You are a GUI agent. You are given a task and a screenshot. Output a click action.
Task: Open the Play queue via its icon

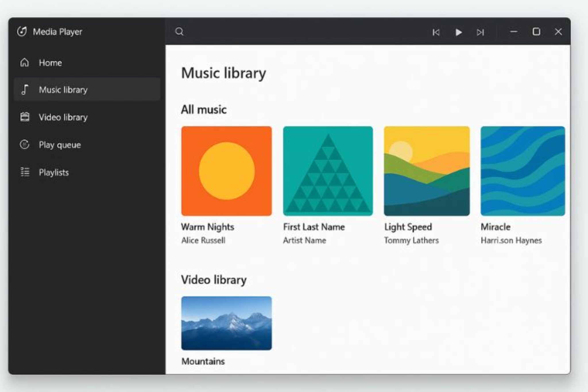point(25,144)
